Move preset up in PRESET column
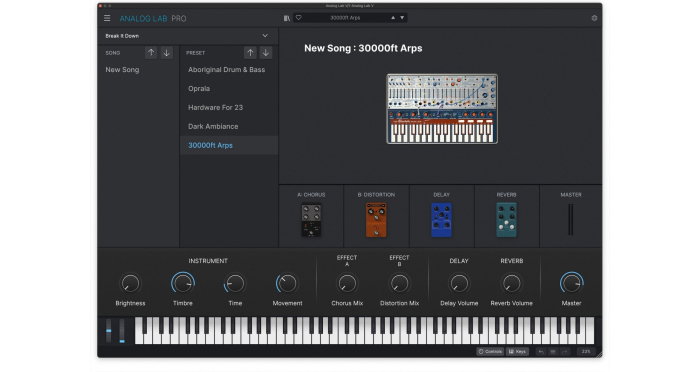Screen dimensions: 700x372 (x=250, y=53)
